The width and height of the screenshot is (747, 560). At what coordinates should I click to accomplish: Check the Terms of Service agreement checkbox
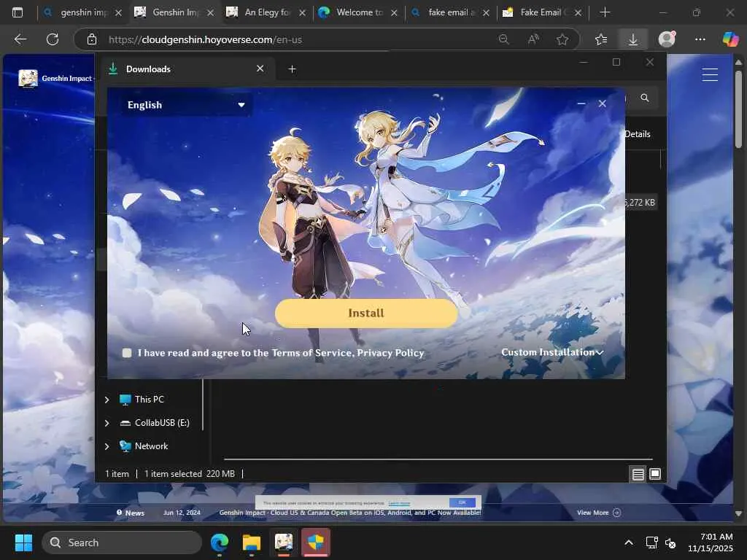click(127, 353)
